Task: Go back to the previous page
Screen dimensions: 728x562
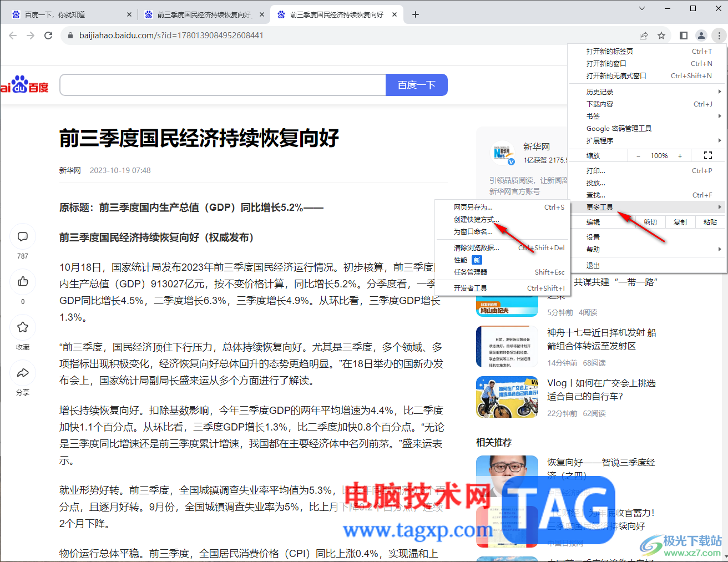Action: tap(13, 36)
